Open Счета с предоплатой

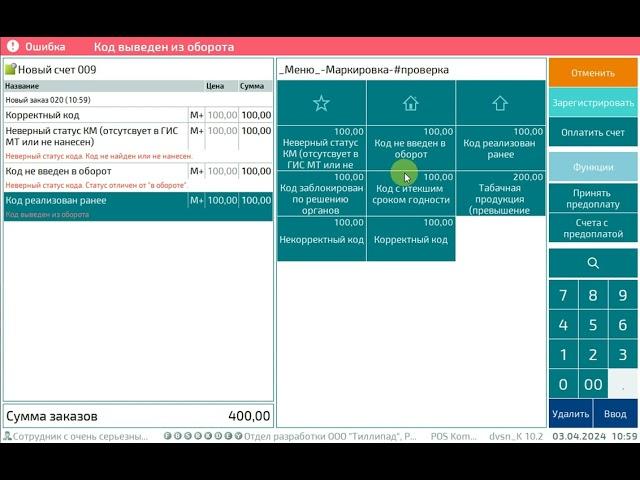pyautogui.click(x=593, y=228)
